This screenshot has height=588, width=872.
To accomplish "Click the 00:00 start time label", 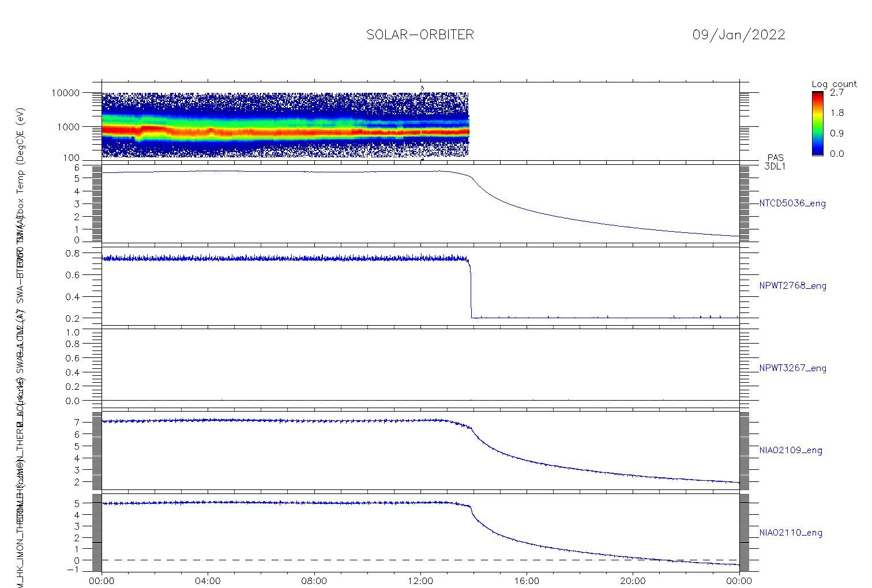I will click(x=102, y=581).
